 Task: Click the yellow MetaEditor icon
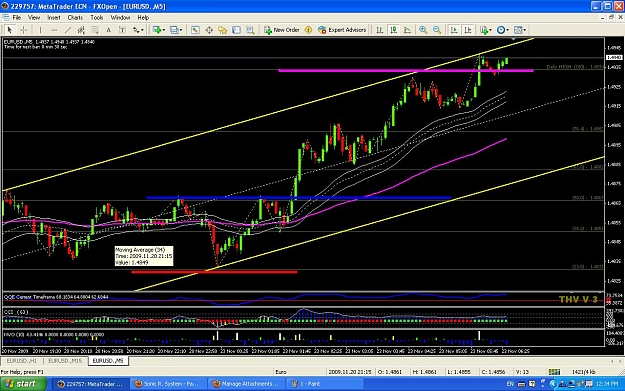308,30
